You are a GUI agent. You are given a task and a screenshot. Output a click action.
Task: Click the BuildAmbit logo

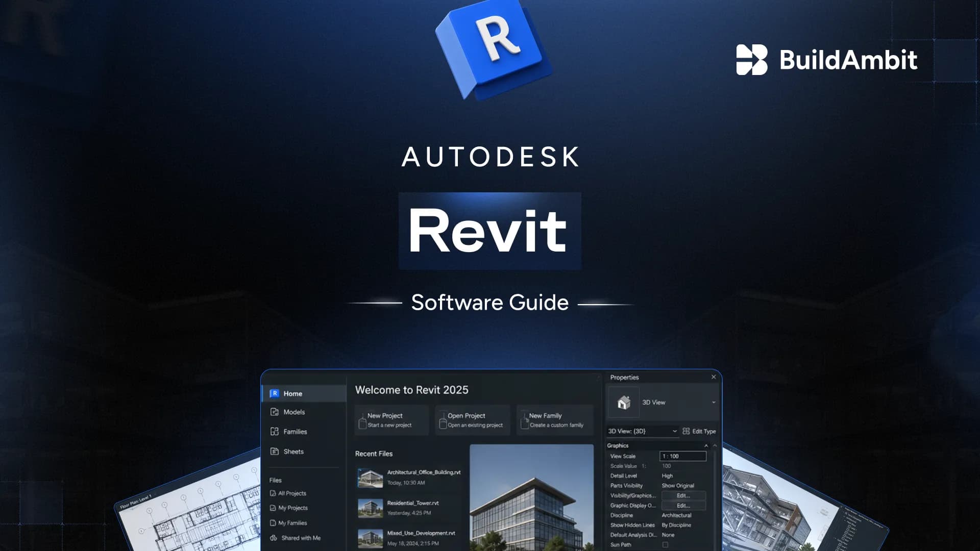[826, 60]
